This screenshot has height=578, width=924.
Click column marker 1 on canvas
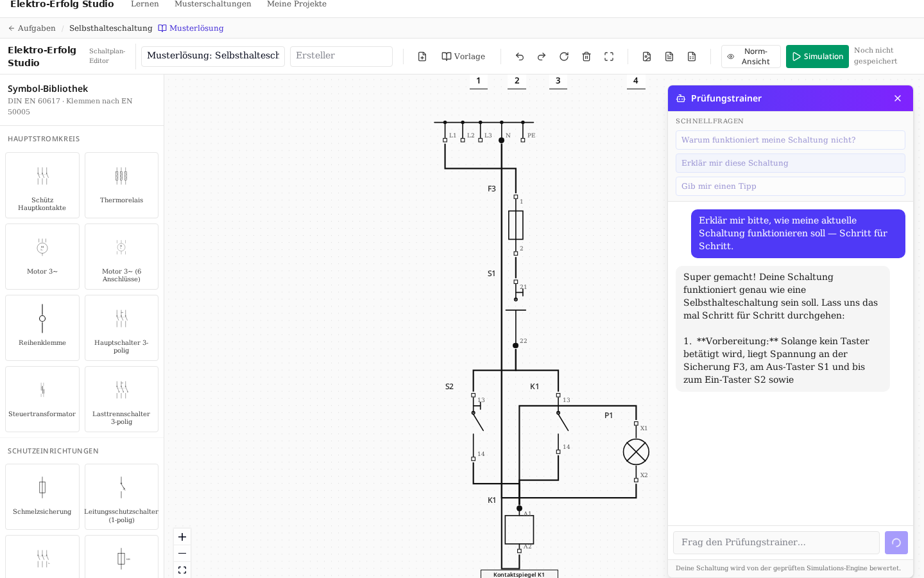[x=478, y=81]
